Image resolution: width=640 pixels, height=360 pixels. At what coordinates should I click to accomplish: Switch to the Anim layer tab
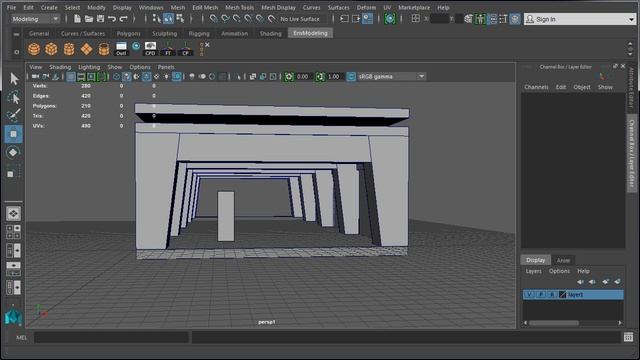563,260
